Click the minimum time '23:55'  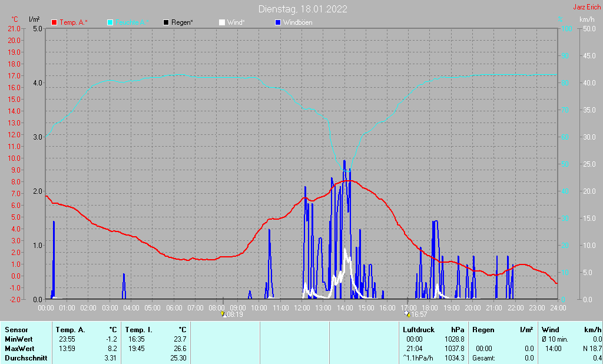tap(67, 339)
